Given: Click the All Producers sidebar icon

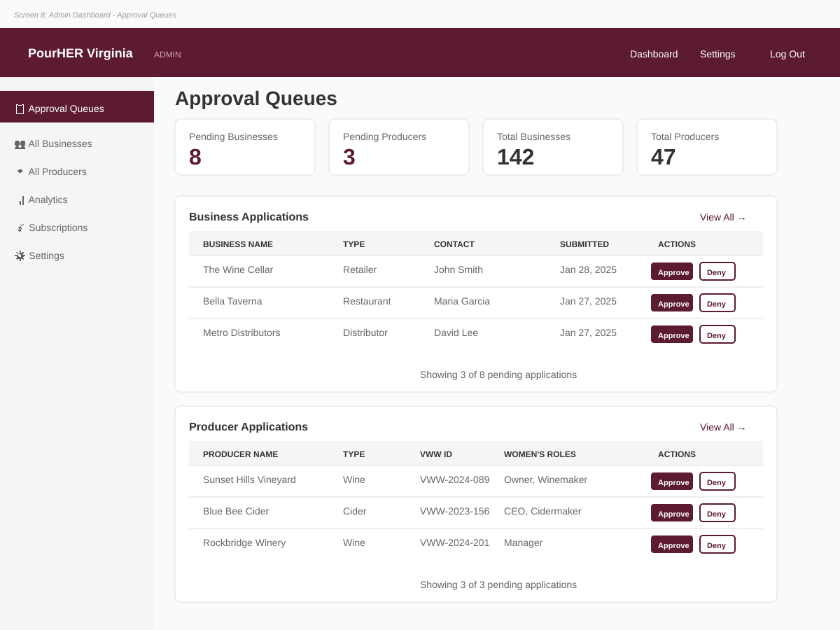Looking at the screenshot, I should (20, 171).
